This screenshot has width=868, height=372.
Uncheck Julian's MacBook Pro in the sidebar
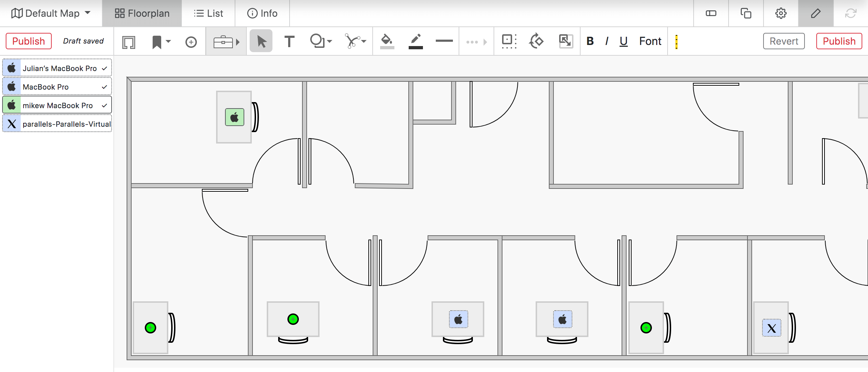point(104,68)
